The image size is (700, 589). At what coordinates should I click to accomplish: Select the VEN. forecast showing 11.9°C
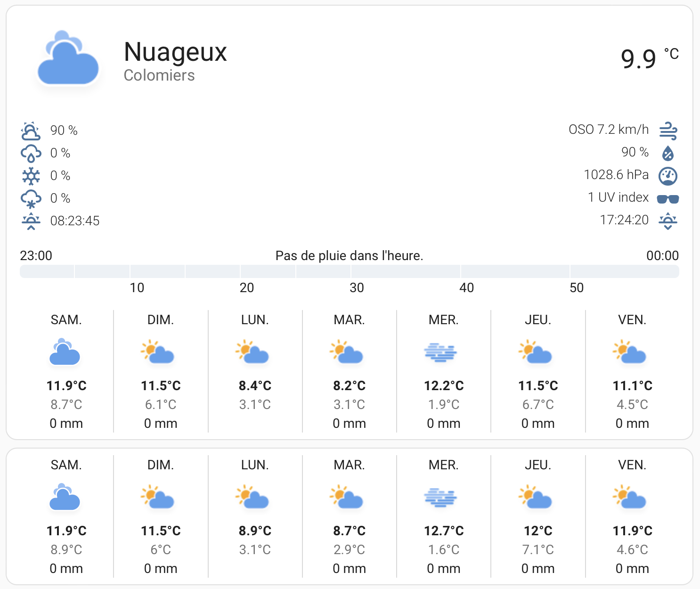pos(632,516)
